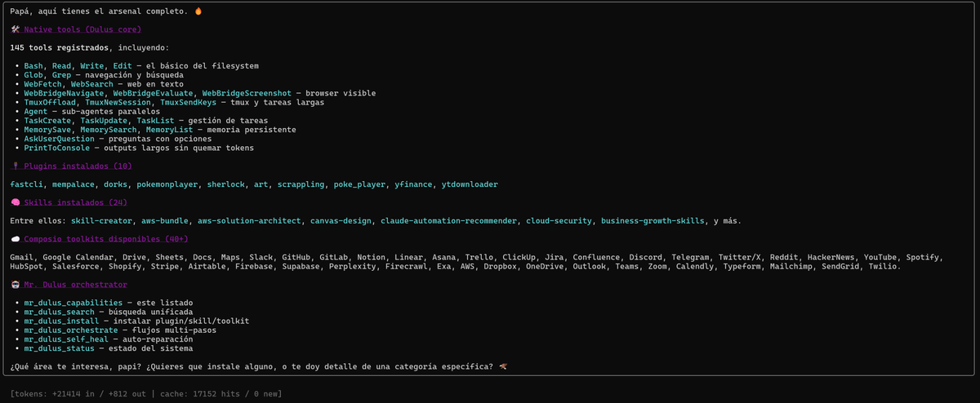Image resolution: width=980 pixels, height=403 pixels.
Task: Click the 'TmuxOffload' tool name
Action: [51, 103]
